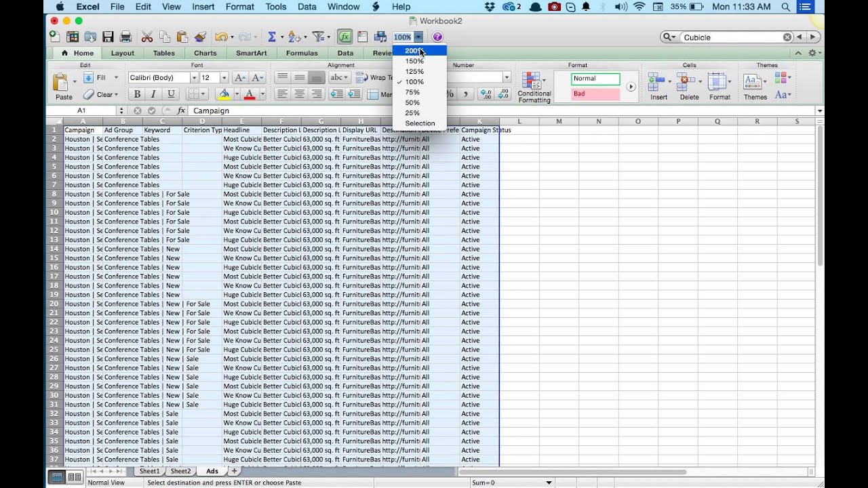The height and width of the screenshot is (488, 868).
Task: Open the Insert menu in menu bar
Action: point(203,7)
